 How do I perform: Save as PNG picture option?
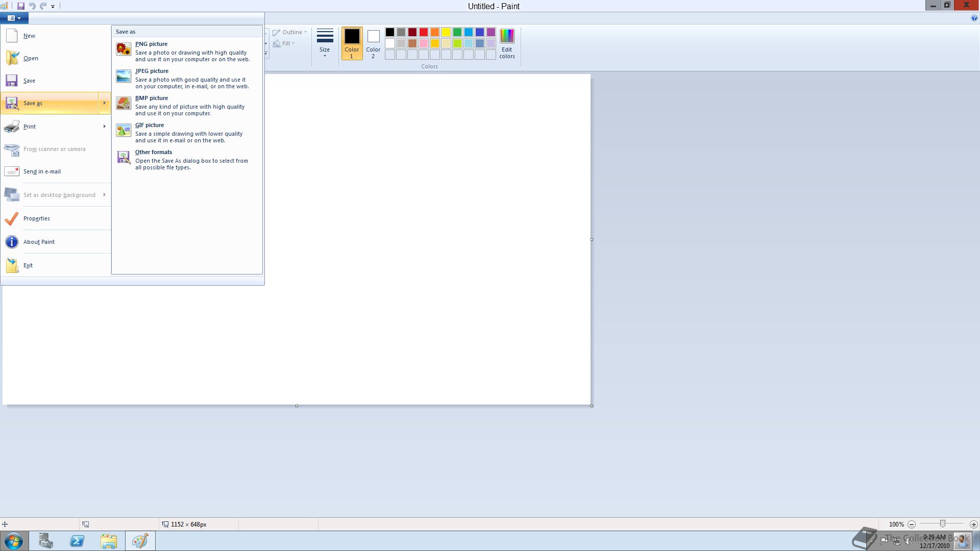[x=187, y=52]
